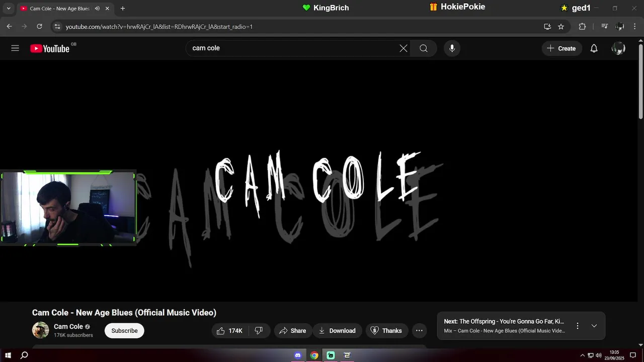Open Chrome profile avatar
This screenshot has height=362, width=644.
[x=620, y=26]
